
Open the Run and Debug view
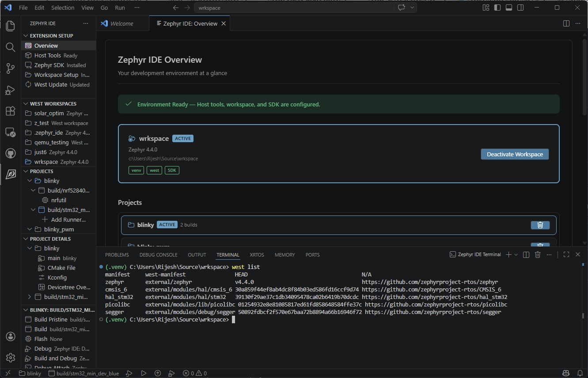[10, 90]
